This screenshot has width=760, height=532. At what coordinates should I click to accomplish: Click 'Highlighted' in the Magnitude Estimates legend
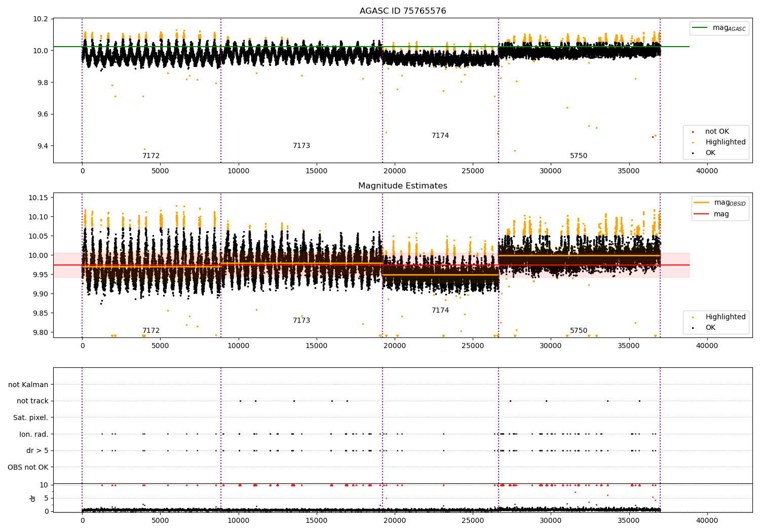725,317
